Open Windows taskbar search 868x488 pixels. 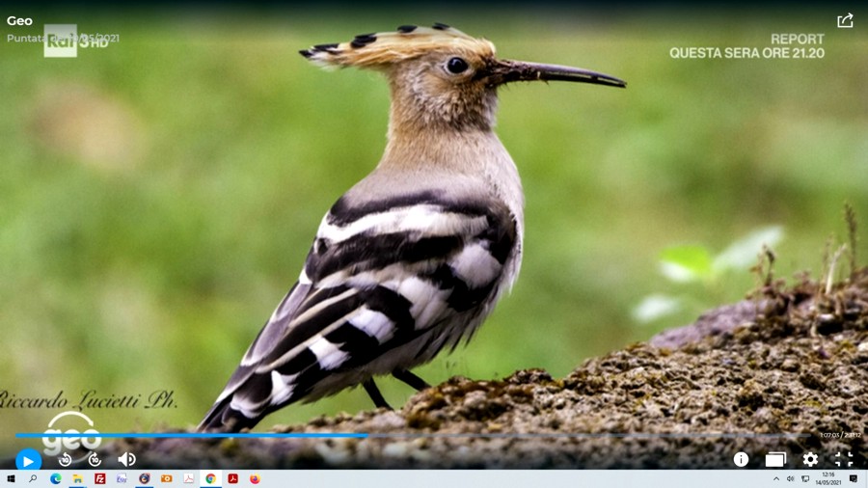coord(33,479)
